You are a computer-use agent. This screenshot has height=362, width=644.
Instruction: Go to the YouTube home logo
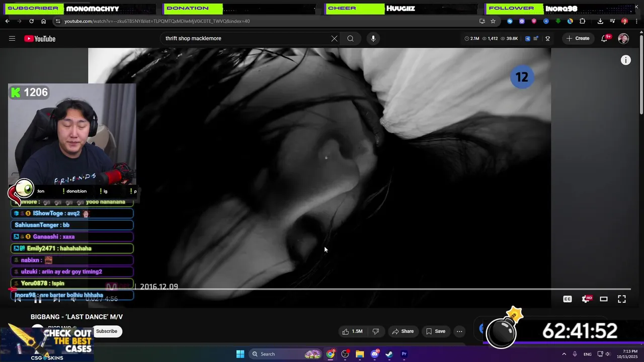click(x=40, y=39)
